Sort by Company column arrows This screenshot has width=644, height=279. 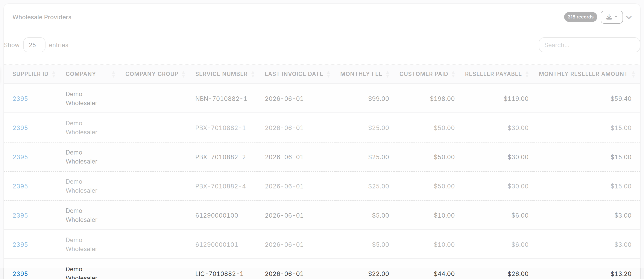tap(114, 74)
